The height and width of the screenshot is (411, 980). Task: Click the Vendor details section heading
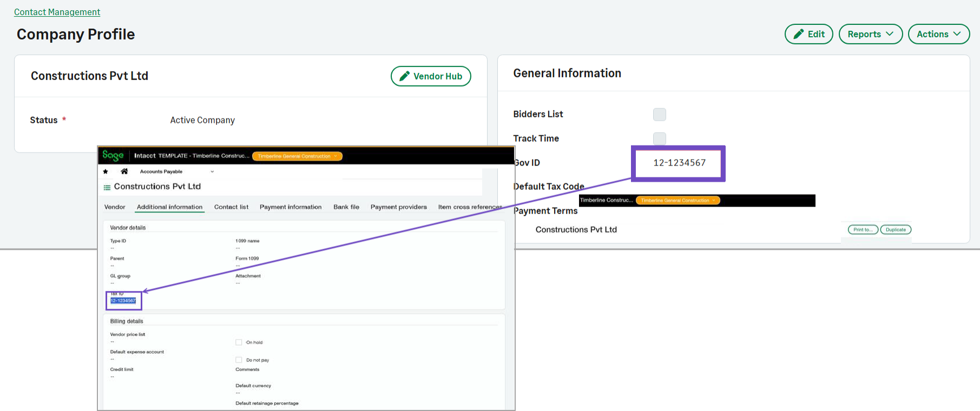click(128, 228)
